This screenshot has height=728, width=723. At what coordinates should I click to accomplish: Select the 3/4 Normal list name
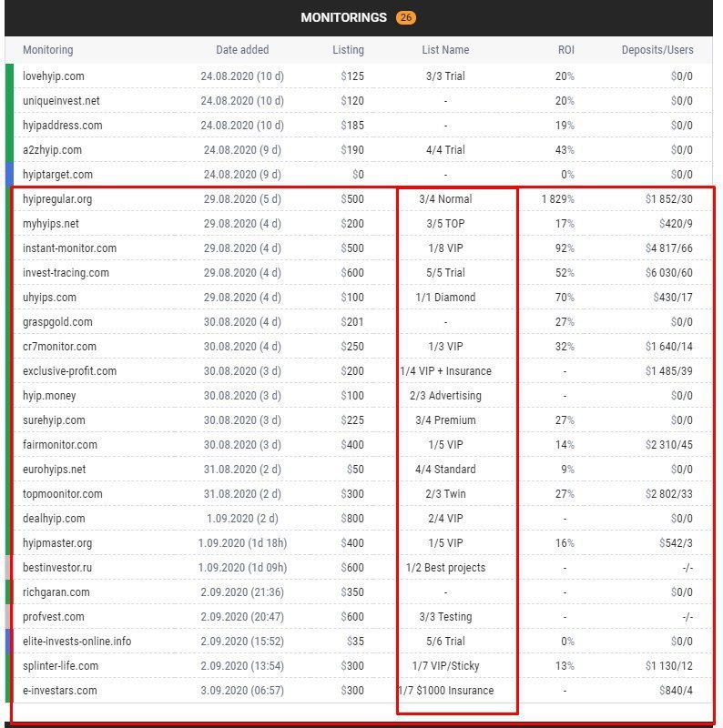tap(445, 199)
